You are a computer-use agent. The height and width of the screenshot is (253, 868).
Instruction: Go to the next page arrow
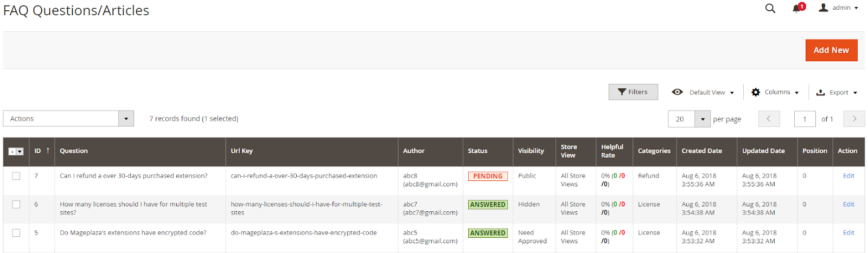pos(854,119)
